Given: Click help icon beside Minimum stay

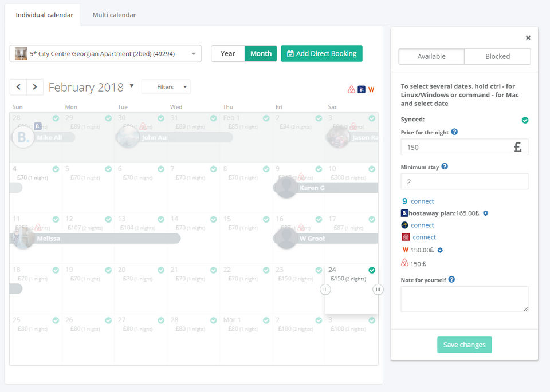Looking at the screenshot, I should point(445,167).
